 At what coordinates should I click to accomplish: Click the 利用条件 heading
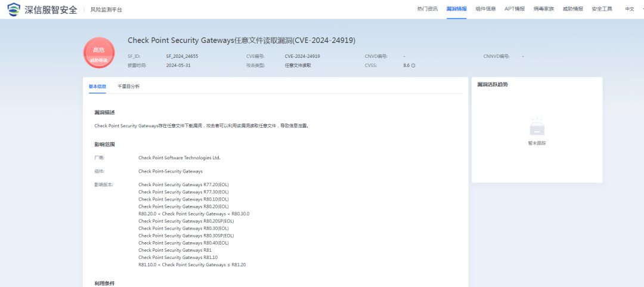104,283
